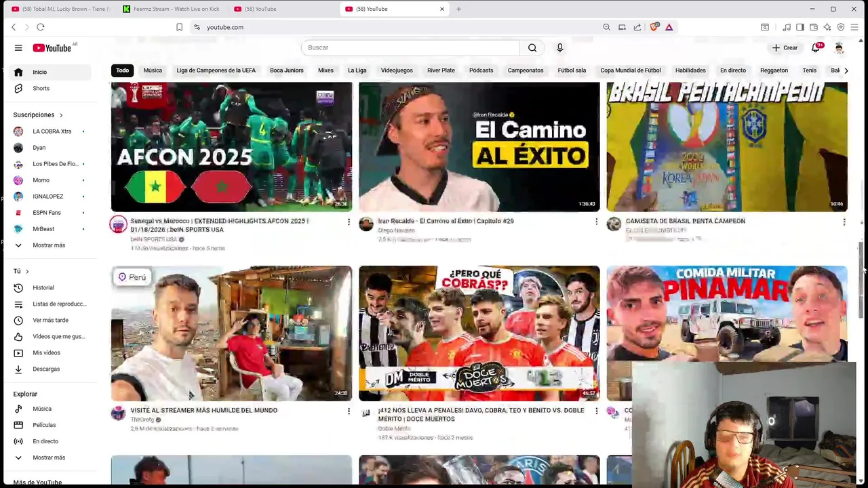Screen dimensions: 868x488
Task: Select the Boca Juniors filter chip
Action: coord(287,70)
